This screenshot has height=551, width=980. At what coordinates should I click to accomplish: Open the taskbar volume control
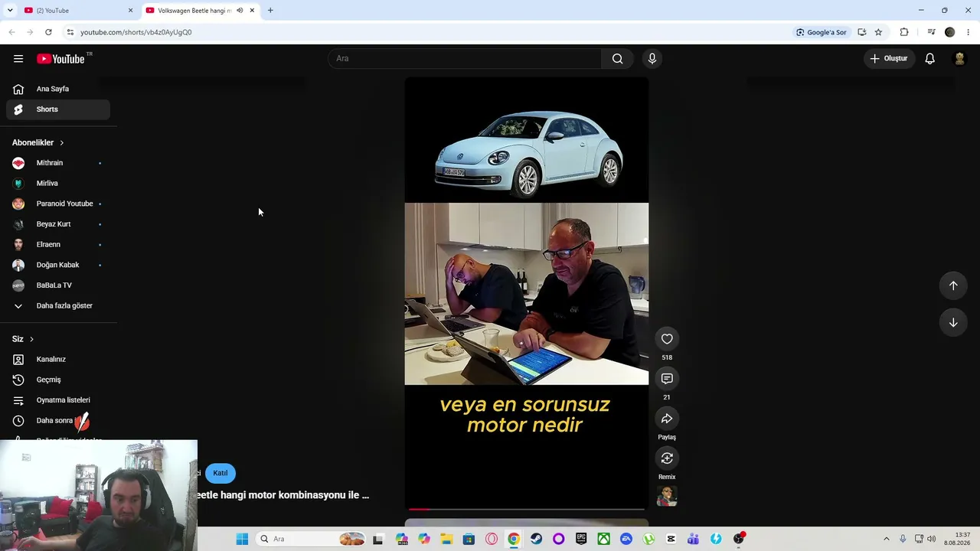[931, 539]
